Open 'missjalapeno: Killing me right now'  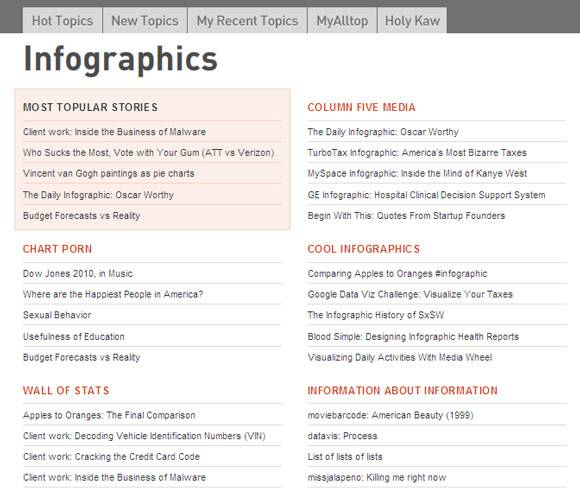(377, 477)
